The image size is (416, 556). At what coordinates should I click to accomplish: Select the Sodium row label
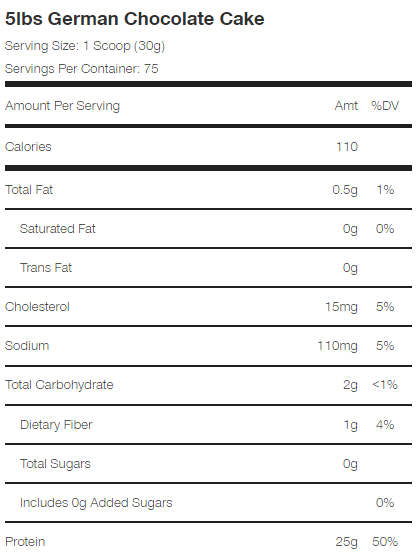(27, 346)
